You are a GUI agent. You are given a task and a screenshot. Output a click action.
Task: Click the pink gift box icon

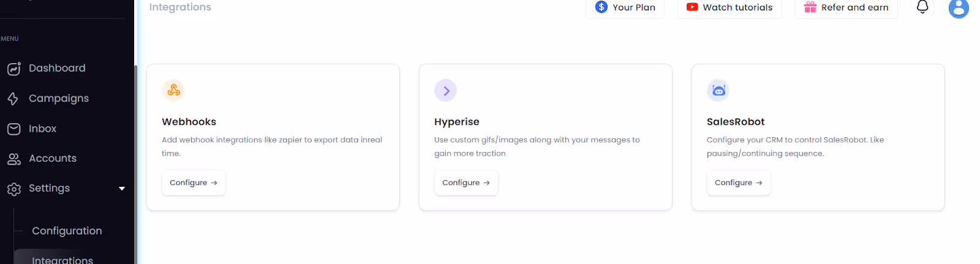(x=810, y=7)
